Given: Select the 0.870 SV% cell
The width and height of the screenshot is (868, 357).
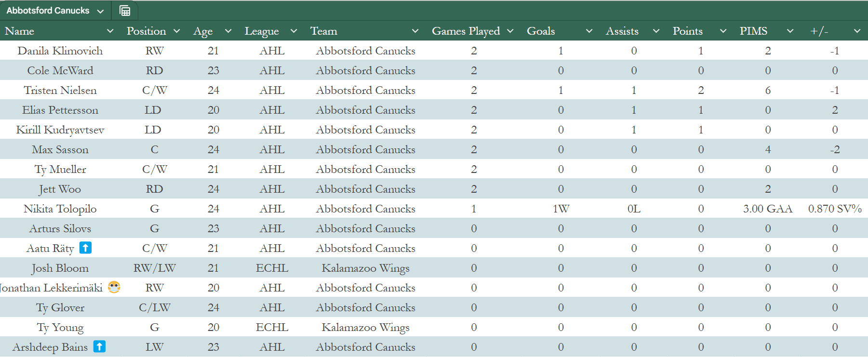Looking at the screenshot, I should pos(835,209).
